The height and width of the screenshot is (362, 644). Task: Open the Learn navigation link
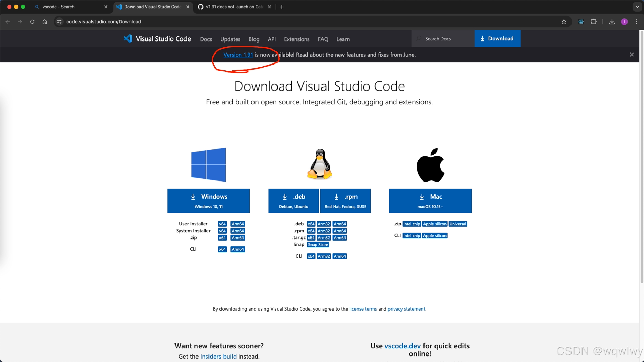(x=343, y=39)
